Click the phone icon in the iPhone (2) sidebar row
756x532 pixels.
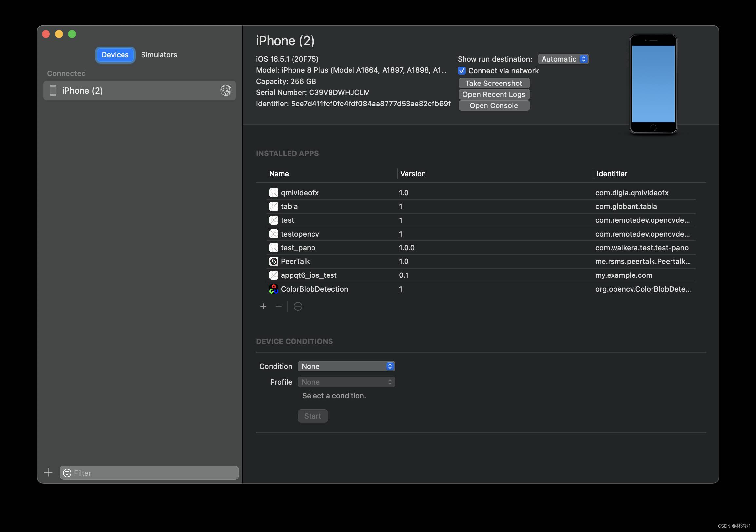click(x=53, y=90)
